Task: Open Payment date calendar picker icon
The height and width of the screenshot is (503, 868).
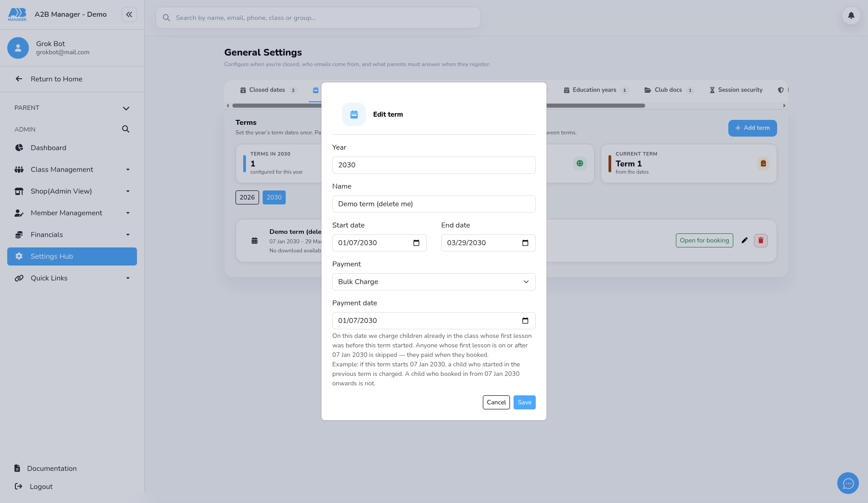Action: 525,321
